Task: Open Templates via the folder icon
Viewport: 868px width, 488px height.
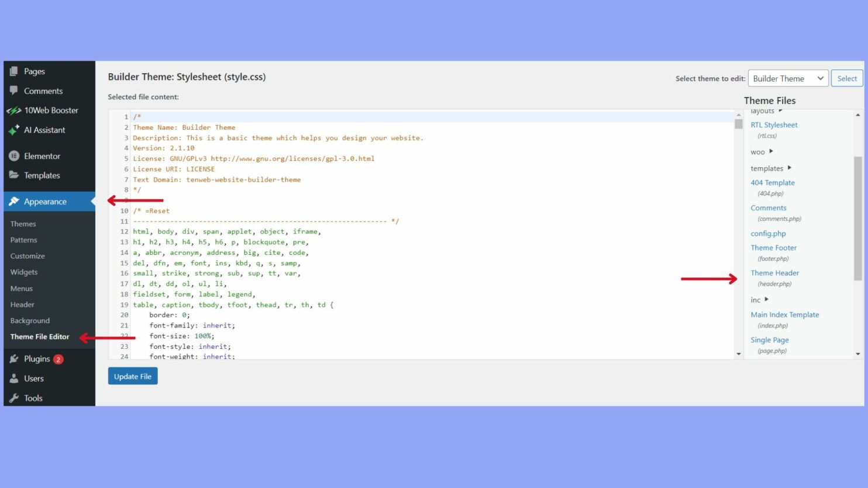Action: click(14, 175)
